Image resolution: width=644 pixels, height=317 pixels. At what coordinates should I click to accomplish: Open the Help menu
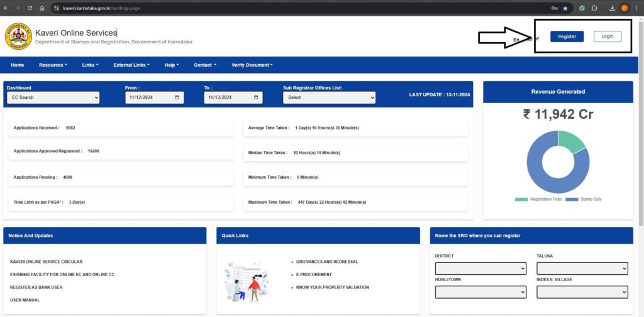click(172, 65)
